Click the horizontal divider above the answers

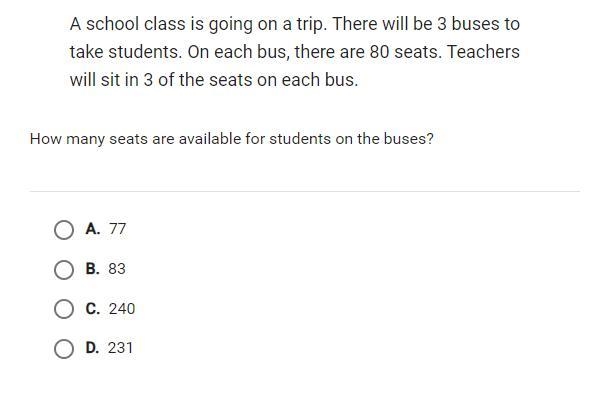[x=305, y=191]
